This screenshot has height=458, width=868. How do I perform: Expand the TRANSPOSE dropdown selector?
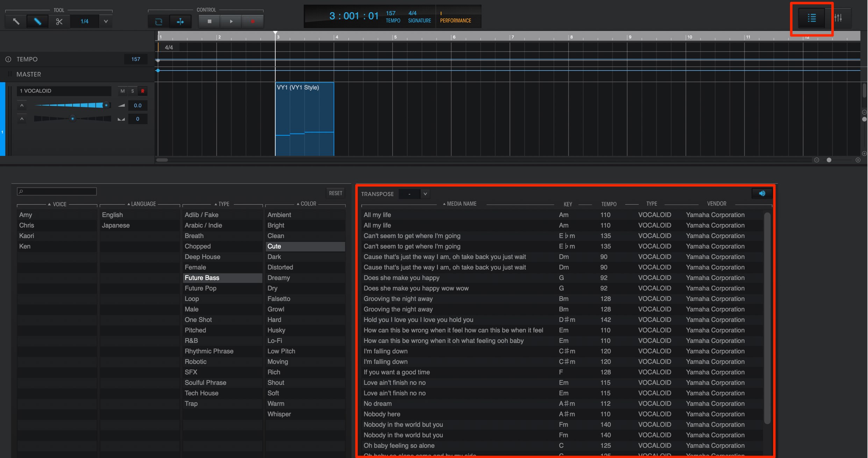[425, 193]
